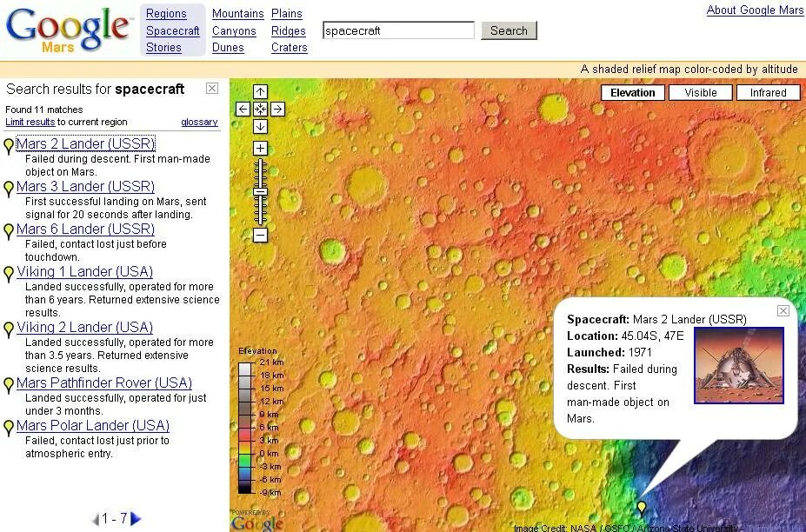
Task: Open the Mountains category link
Action: tap(238, 14)
